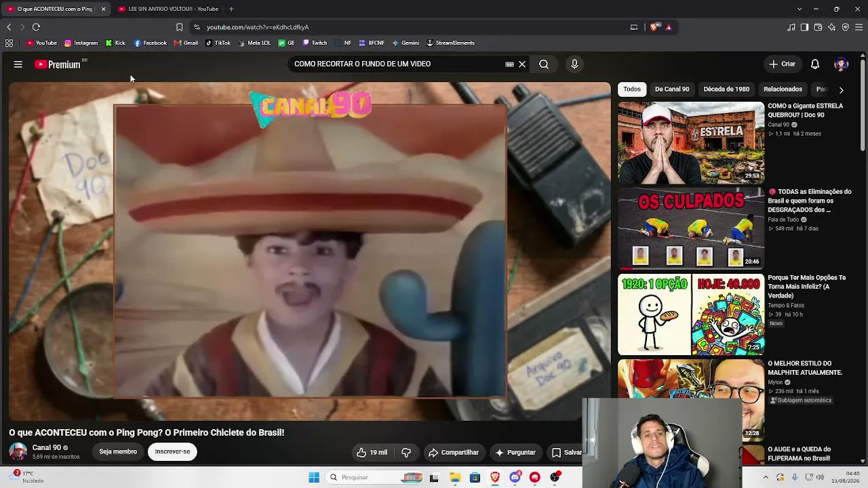Screen dimensions: 868x488
Task: Dislike the video with thumbs down
Action: tap(406, 453)
